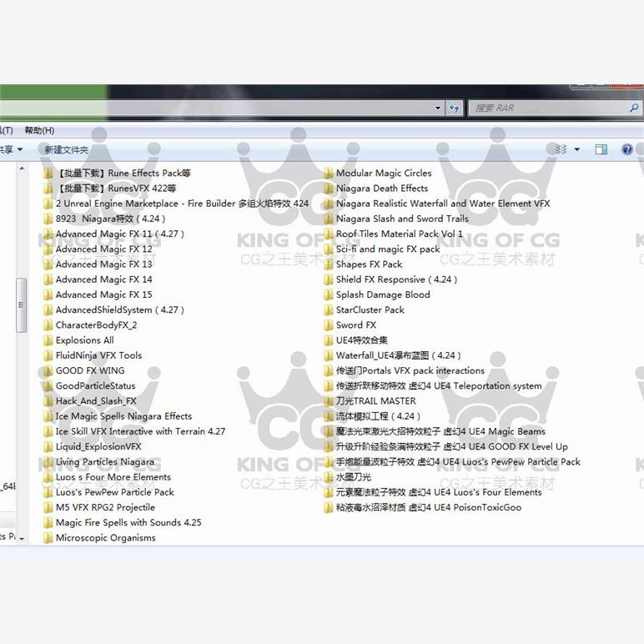This screenshot has width=644, height=644.
Task: Select folder icon of Advanced Magic FX 15
Action: coord(48,295)
